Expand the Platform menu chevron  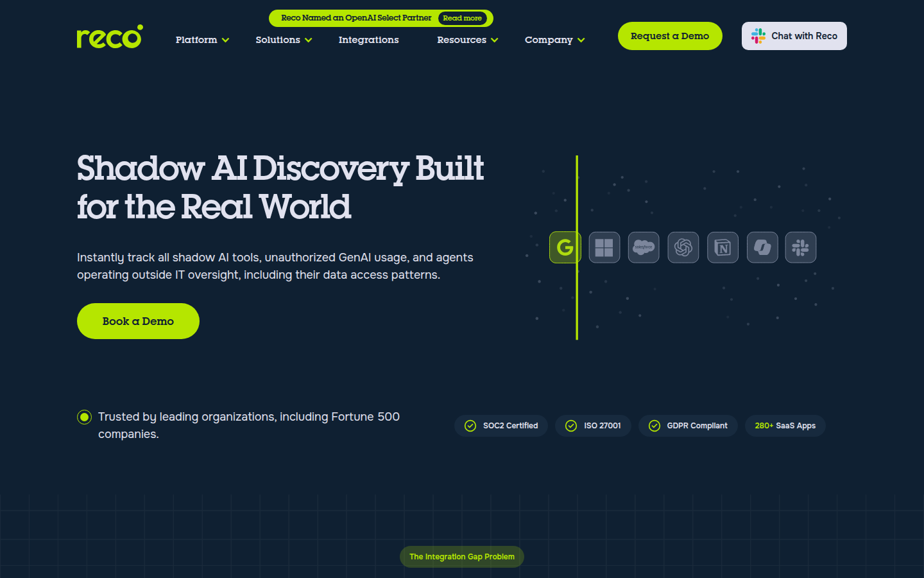[x=225, y=40]
